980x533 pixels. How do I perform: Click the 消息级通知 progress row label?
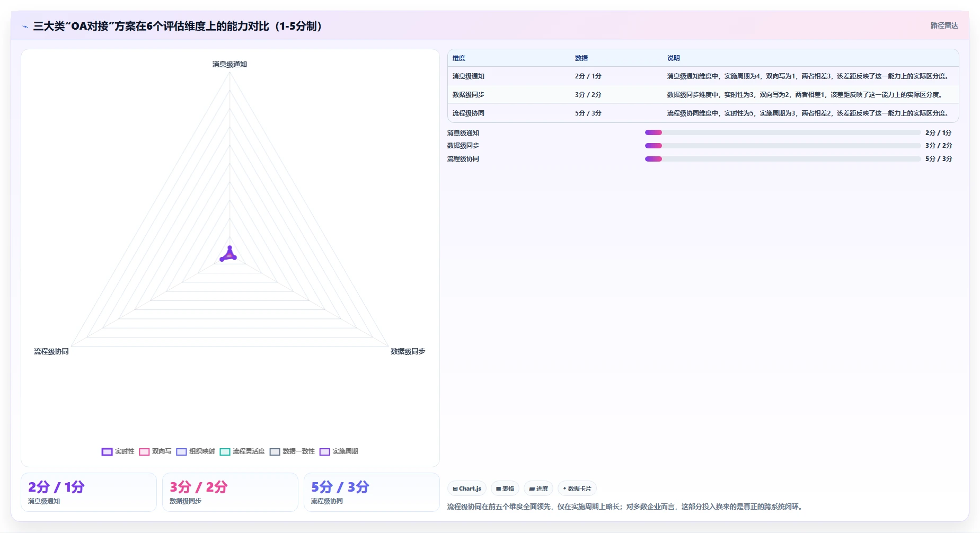pos(463,133)
